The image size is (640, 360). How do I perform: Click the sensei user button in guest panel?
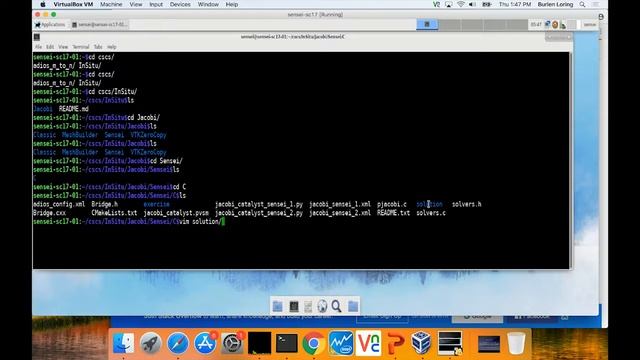pyautogui.click(x=589, y=24)
